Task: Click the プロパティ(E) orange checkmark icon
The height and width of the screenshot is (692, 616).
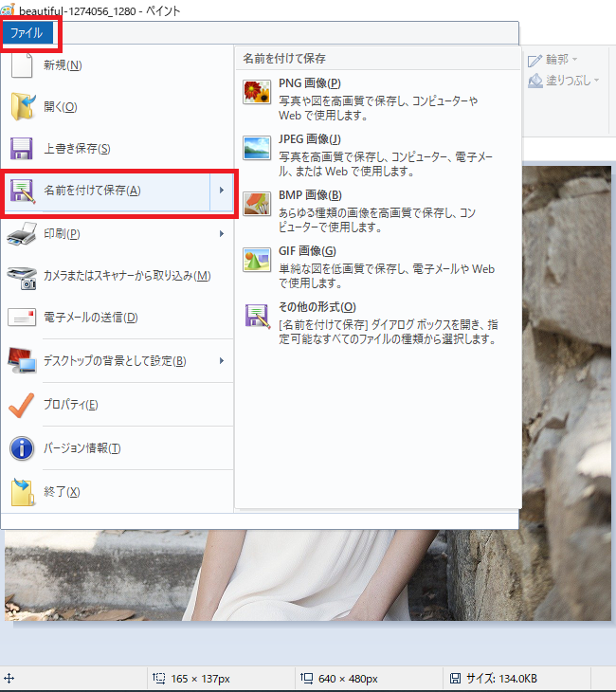Action: [x=21, y=405]
